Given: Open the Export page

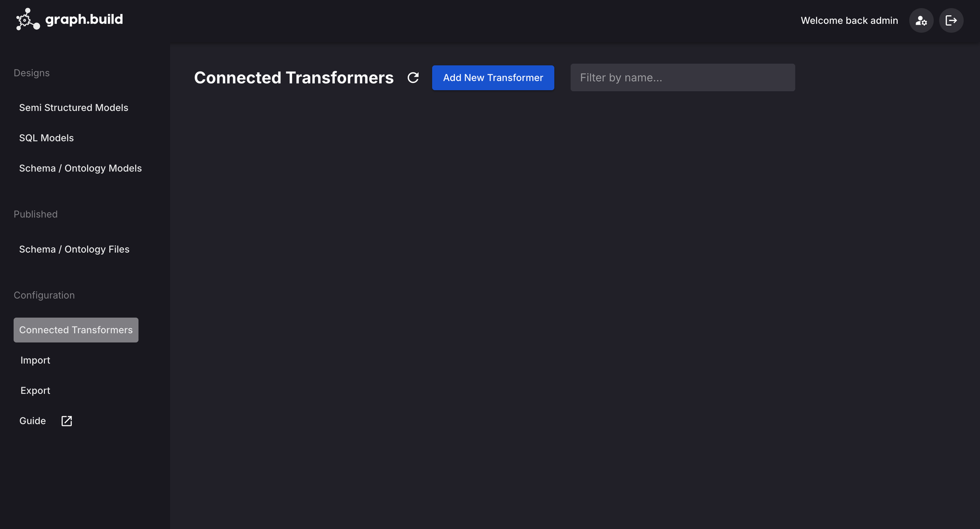Looking at the screenshot, I should (35, 391).
